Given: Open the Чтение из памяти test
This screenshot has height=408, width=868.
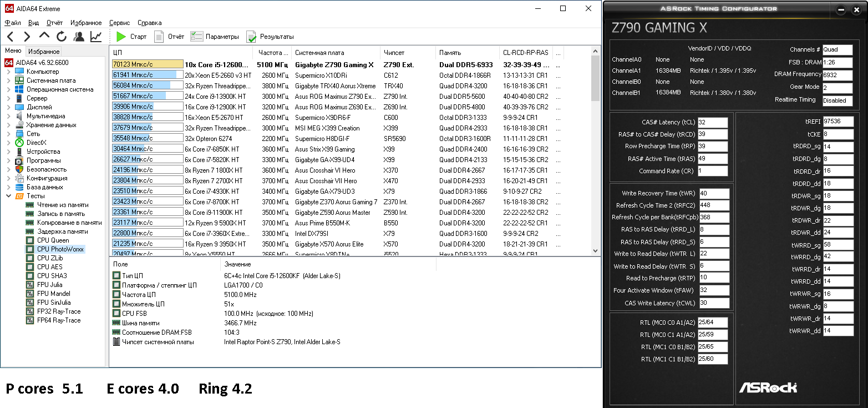Looking at the screenshot, I should (63, 205).
